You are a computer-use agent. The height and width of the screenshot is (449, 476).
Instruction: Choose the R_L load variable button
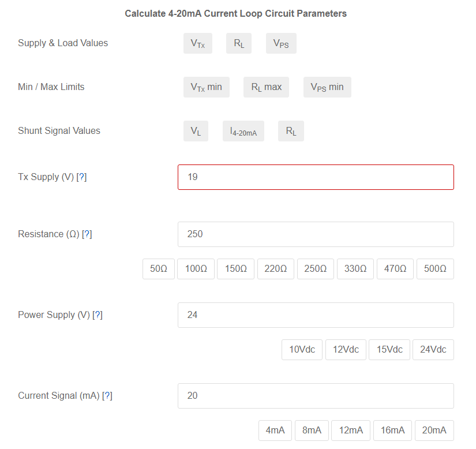point(239,43)
